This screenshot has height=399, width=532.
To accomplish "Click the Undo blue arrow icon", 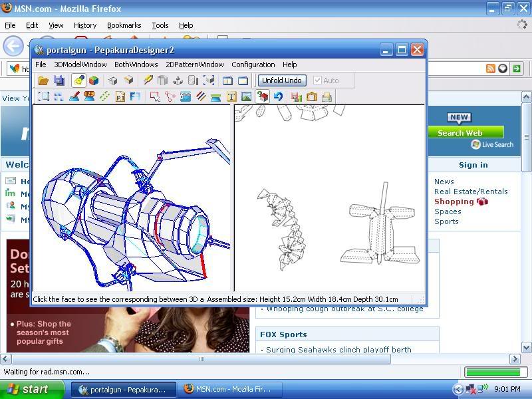I will click(x=278, y=97).
